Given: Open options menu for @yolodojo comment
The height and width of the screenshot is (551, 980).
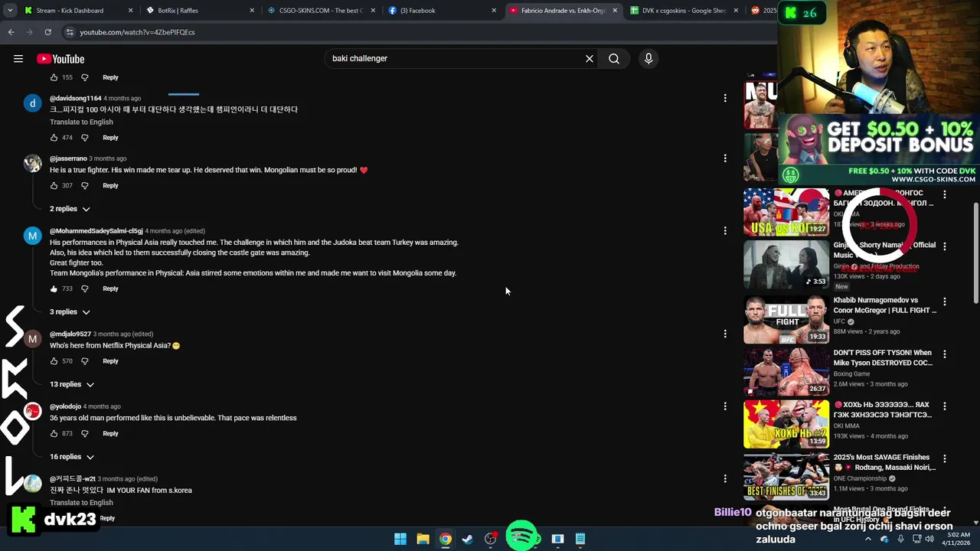Looking at the screenshot, I should (x=725, y=406).
